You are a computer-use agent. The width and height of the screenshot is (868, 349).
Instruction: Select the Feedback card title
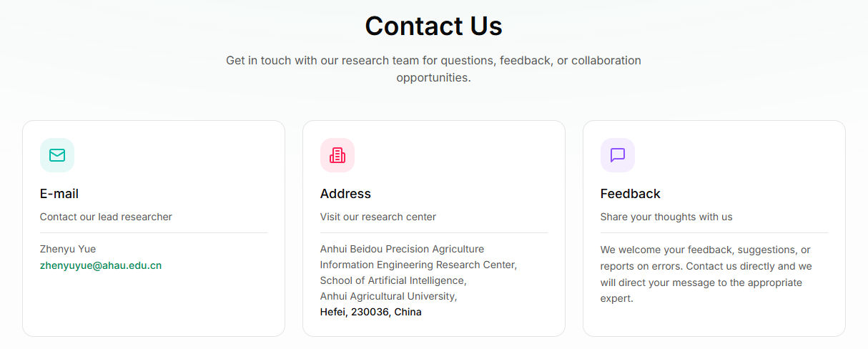[630, 194]
